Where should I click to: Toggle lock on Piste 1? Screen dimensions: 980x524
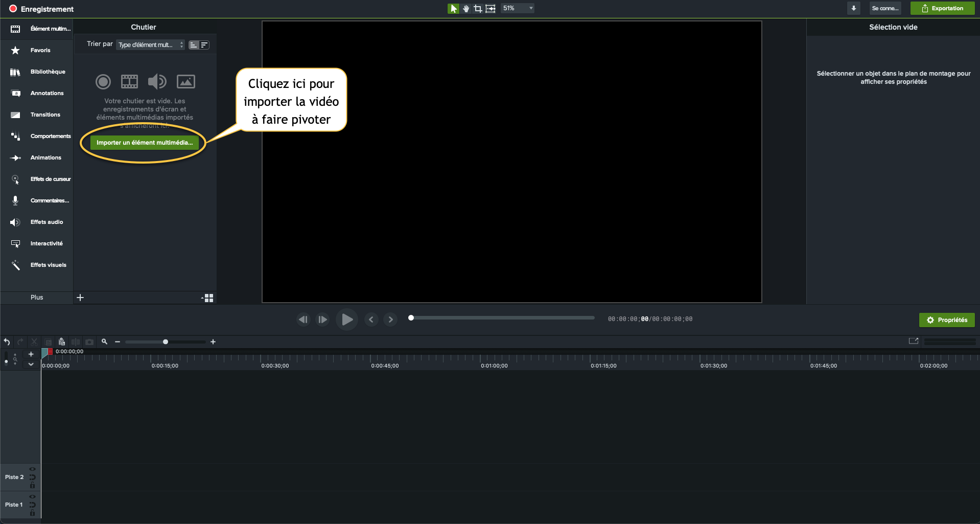pos(33,513)
